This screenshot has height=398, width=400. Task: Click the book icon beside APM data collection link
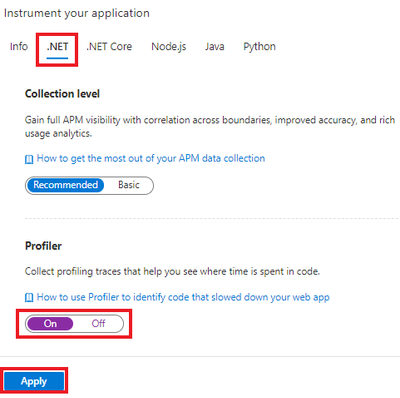tap(29, 160)
